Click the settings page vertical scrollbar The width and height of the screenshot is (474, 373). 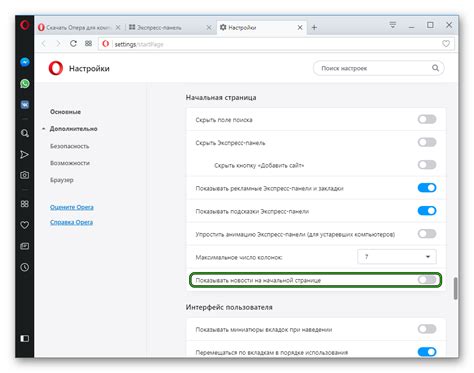[455, 288]
